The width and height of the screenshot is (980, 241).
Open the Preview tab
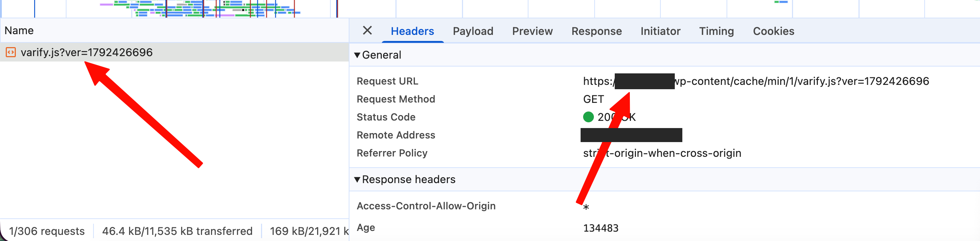click(532, 31)
